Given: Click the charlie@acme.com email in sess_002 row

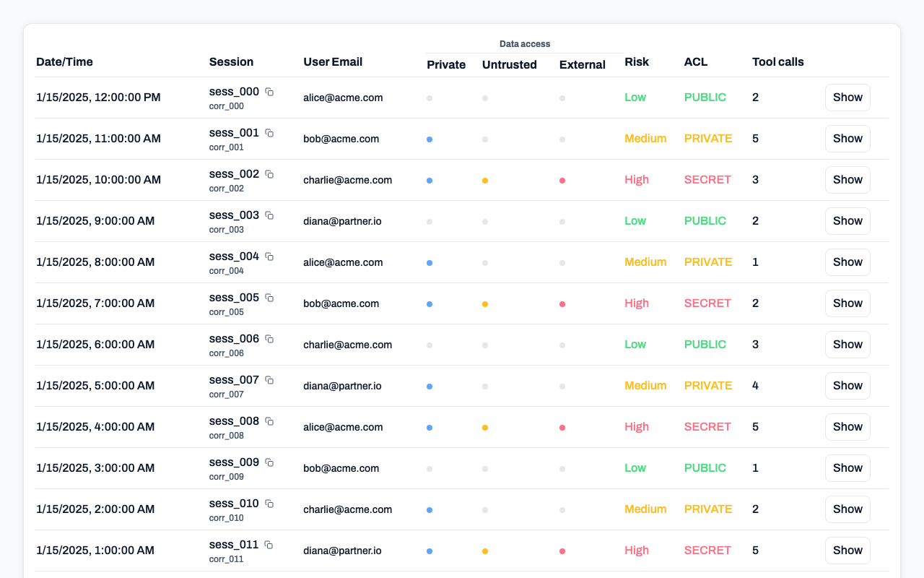Looking at the screenshot, I should point(348,180).
